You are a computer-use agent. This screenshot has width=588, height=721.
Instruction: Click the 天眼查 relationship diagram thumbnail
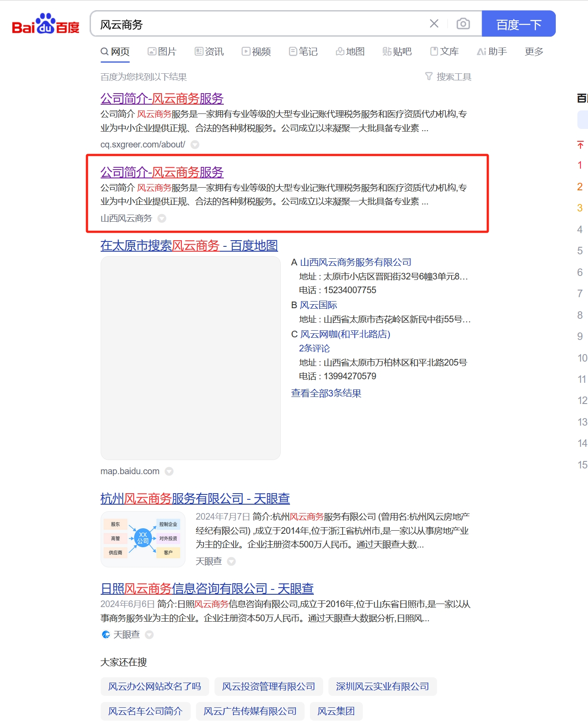click(143, 539)
